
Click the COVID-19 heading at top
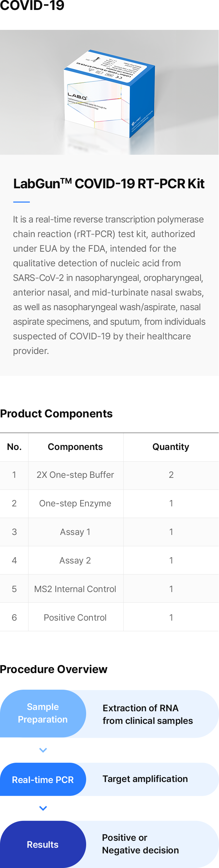[x=32, y=5]
